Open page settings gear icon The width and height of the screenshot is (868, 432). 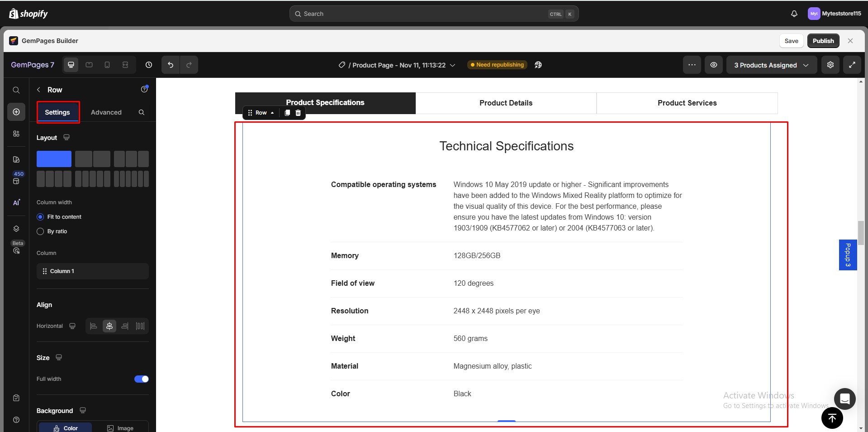point(830,65)
